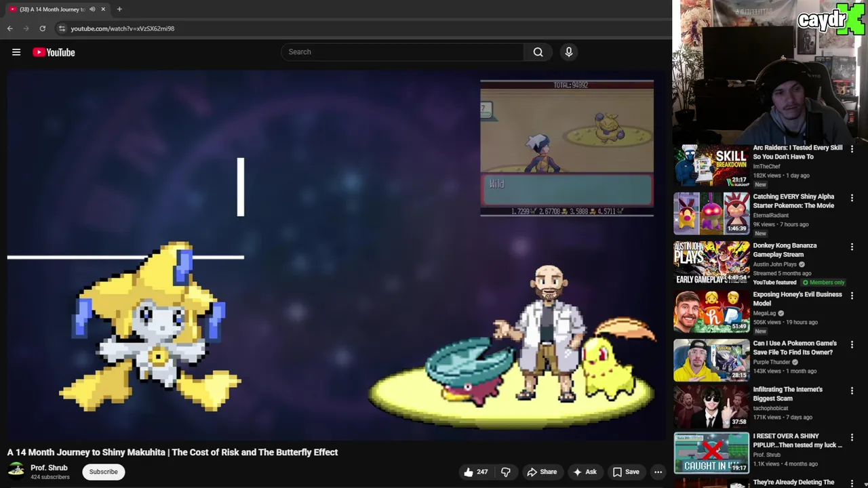Click ImTheChef channel name
This screenshot has height=488, width=868.
[766, 166]
